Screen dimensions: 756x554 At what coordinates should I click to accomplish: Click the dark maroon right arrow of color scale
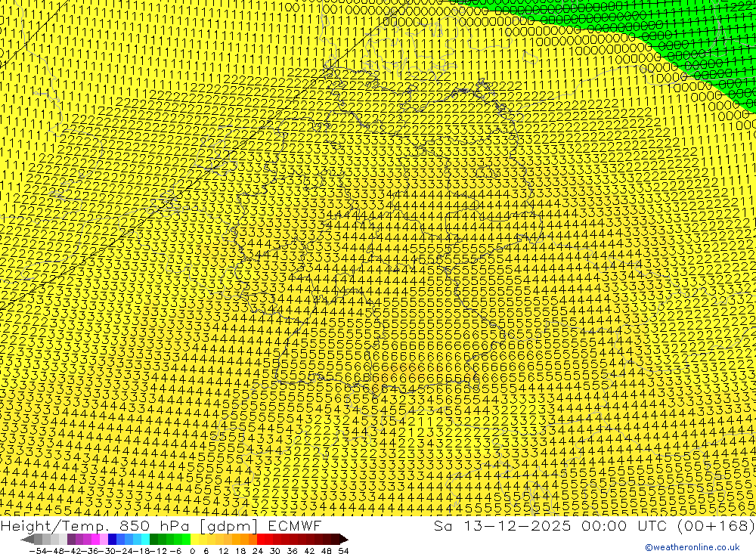click(x=344, y=539)
